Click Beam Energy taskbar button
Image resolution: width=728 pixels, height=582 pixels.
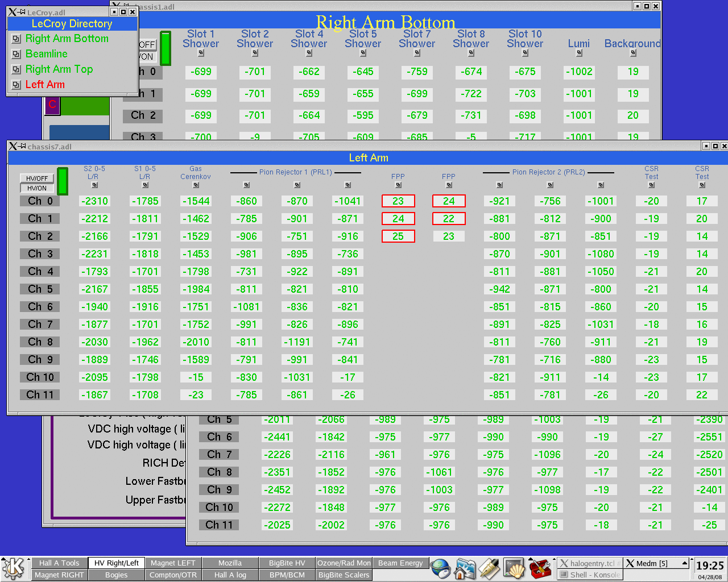click(400, 563)
